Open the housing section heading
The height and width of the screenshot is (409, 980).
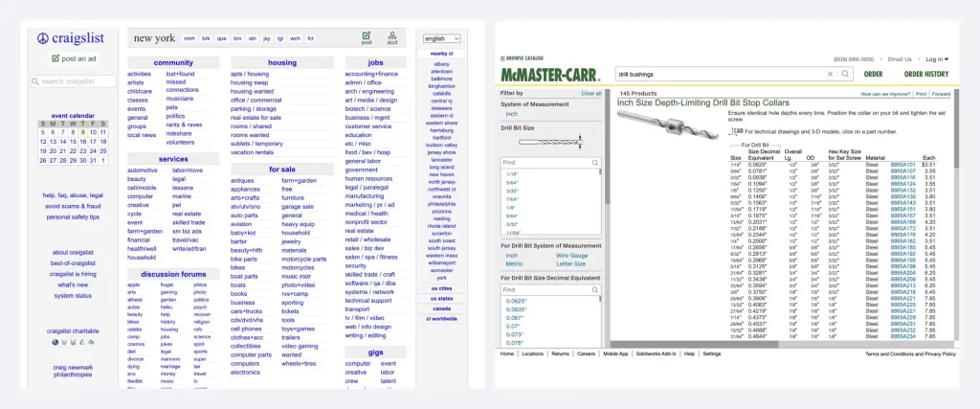tap(282, 62)
